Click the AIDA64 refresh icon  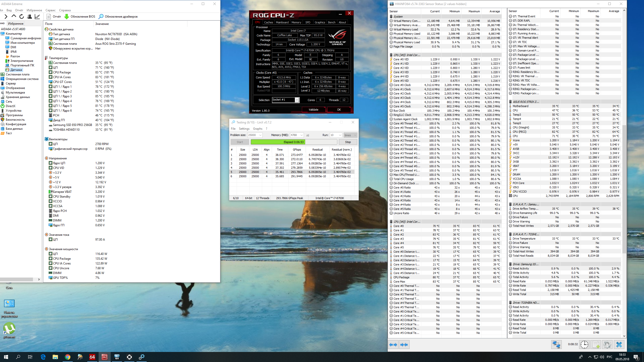(22, 17)
